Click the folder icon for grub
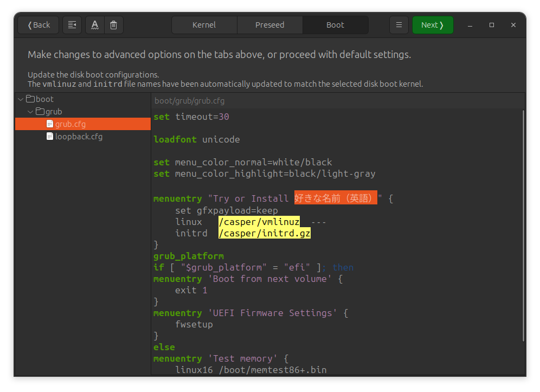The height and width of the screenshot is (392, 540). (41, 111)
